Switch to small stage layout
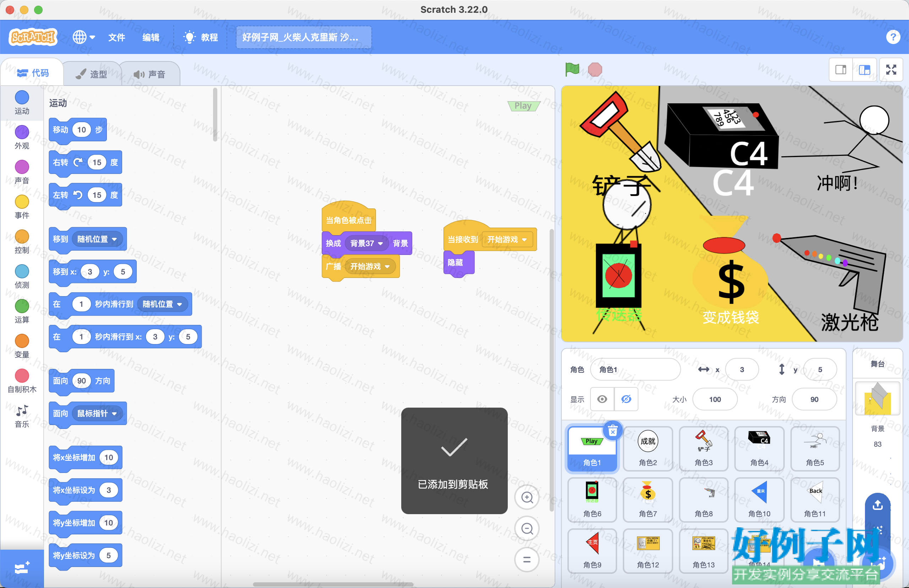 (x=841, y=70)
